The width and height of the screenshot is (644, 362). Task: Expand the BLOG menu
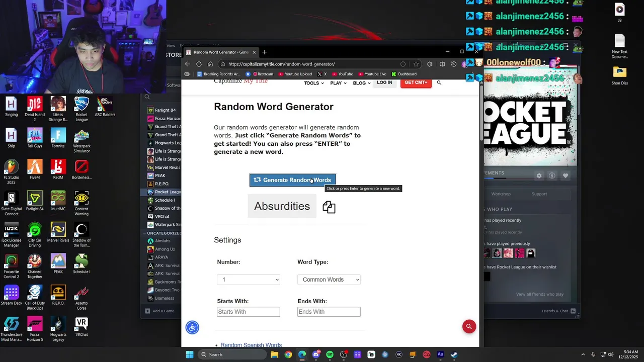361,83
